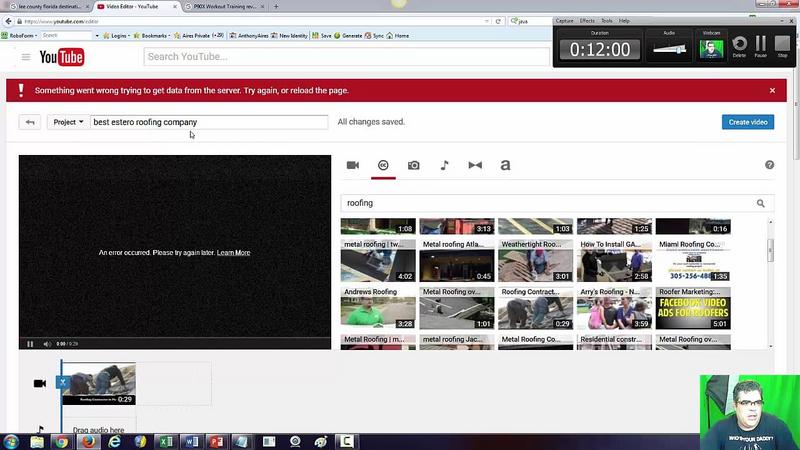Open recorder Effects menu
The height and width of the screenshot is (450, 800).
tap(587, 21)
